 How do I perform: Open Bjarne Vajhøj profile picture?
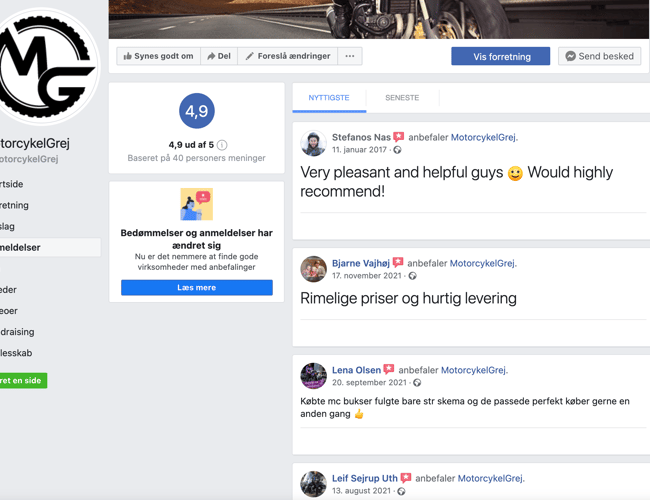(313, 269)
